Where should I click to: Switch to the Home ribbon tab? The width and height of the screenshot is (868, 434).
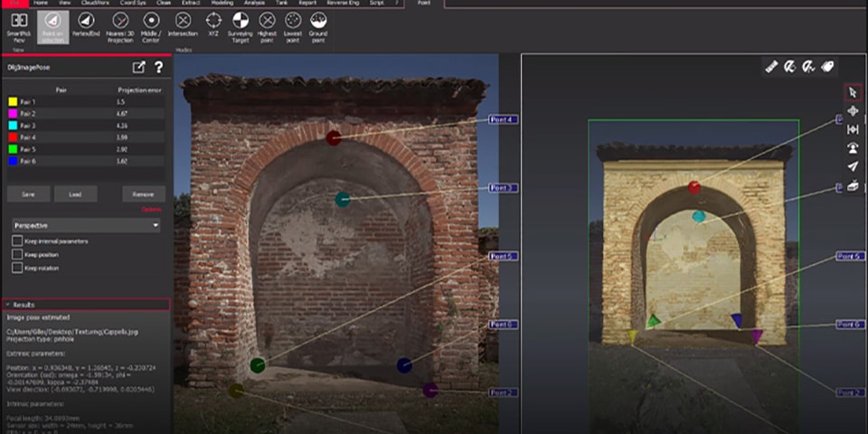41,3
